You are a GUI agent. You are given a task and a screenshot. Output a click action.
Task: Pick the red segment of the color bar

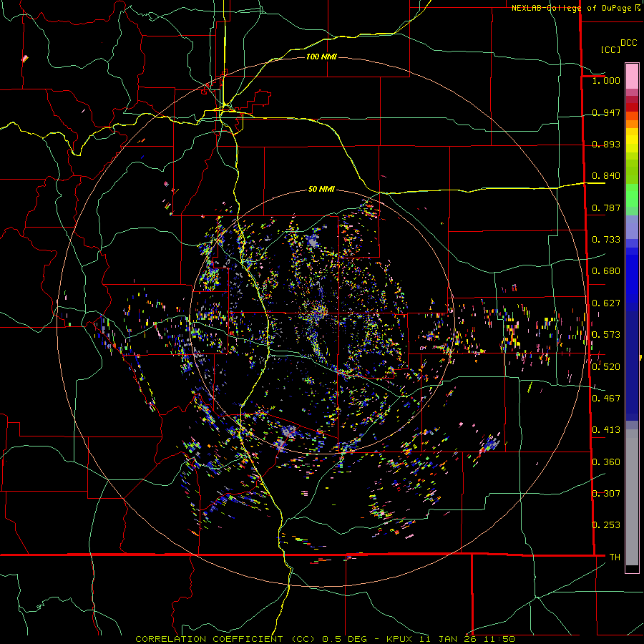[632, 107]
